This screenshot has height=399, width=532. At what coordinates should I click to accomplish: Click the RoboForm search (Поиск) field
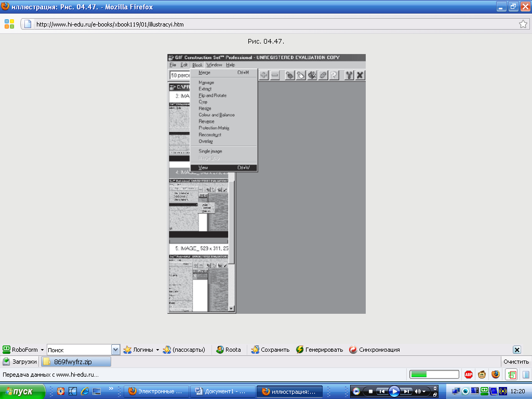(x=79, y=350)
